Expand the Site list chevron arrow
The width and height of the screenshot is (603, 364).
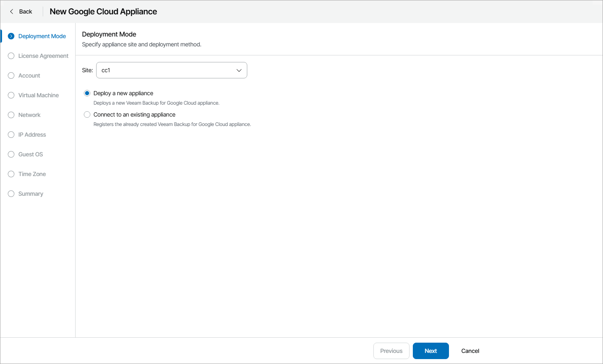(x=239, y=70)
